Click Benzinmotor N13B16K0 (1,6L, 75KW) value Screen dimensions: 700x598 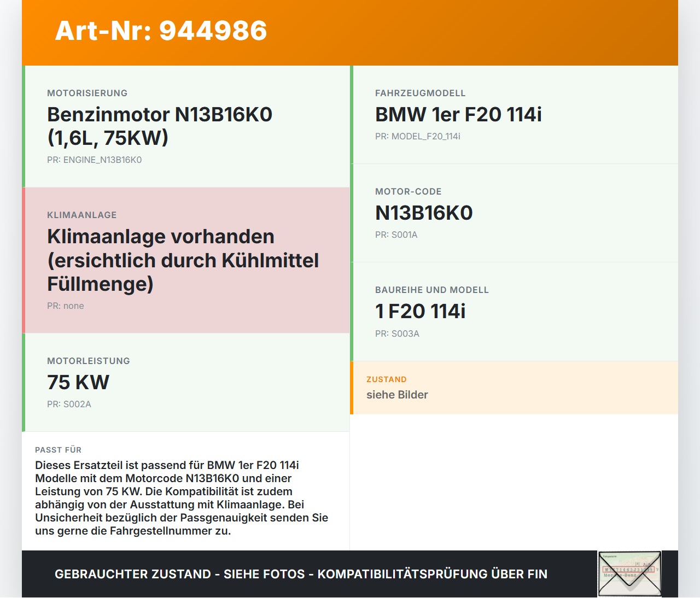160,126
